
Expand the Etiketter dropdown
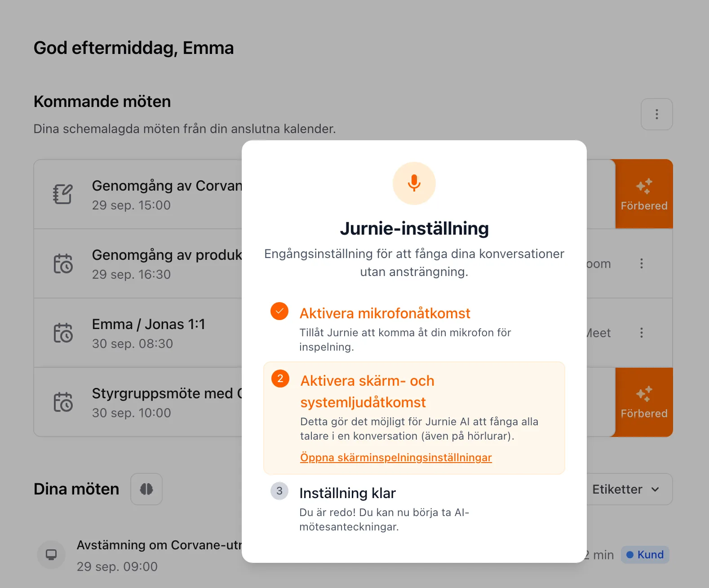click(x=626, y=489)
